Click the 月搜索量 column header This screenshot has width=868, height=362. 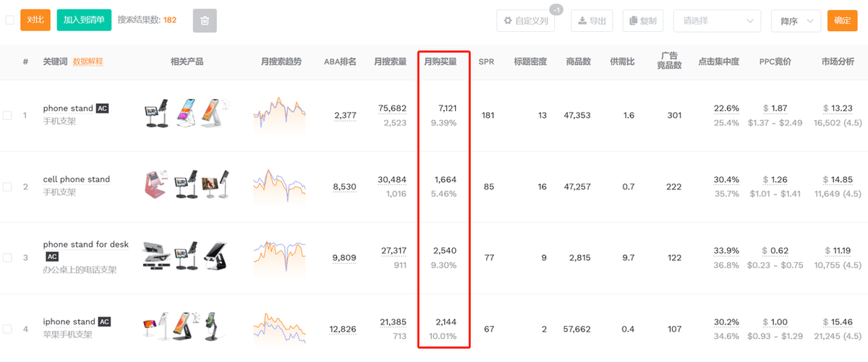[x=390, y=62]
